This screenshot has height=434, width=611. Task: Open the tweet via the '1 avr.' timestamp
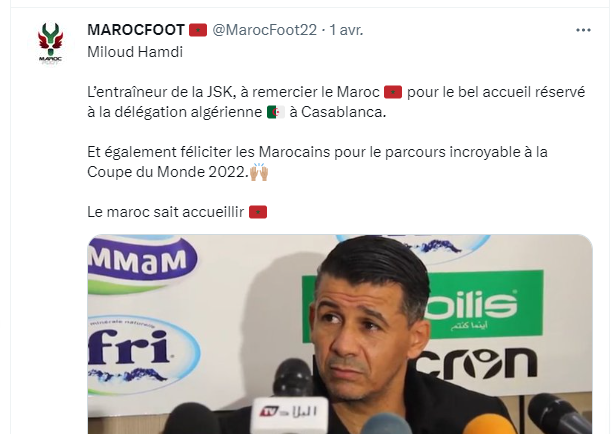coord(346,30)
